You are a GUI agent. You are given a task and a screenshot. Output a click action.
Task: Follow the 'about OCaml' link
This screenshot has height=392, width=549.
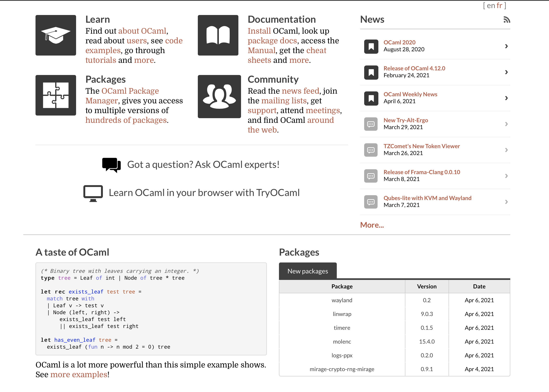coord(142,31)
